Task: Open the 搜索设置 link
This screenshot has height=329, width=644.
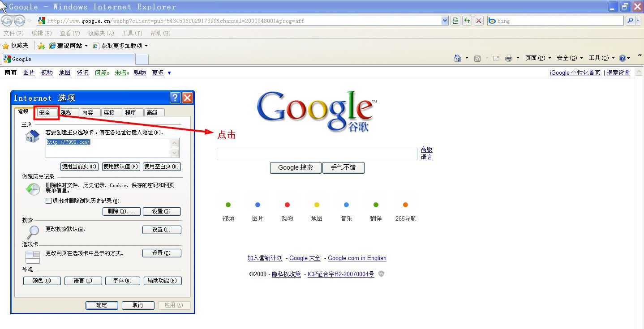Action: pyautogui.click(x=618, y=73)
